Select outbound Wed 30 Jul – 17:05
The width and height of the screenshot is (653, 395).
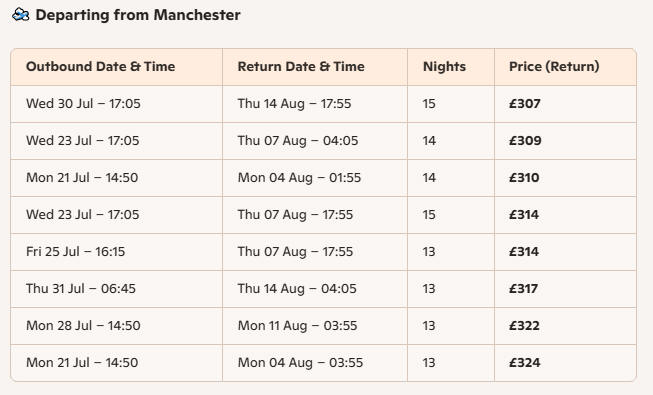coord(83,104)
